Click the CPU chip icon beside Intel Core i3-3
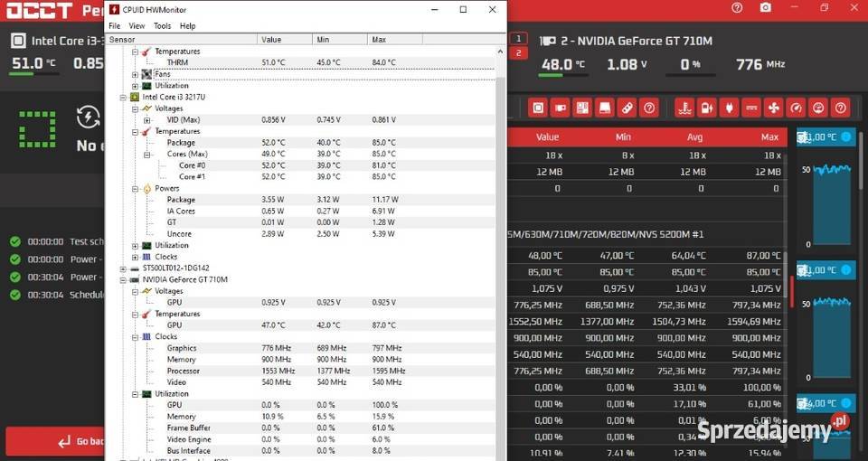868x461 pixels. pyautogui.click(x=18, y=41)
